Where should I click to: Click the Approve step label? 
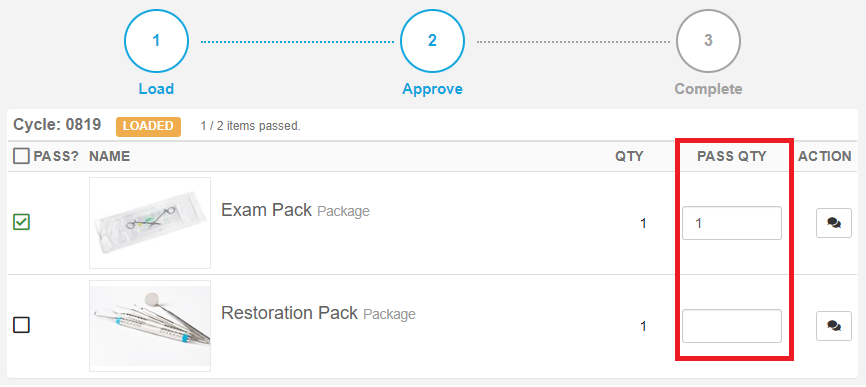click(x=432, y=89)
